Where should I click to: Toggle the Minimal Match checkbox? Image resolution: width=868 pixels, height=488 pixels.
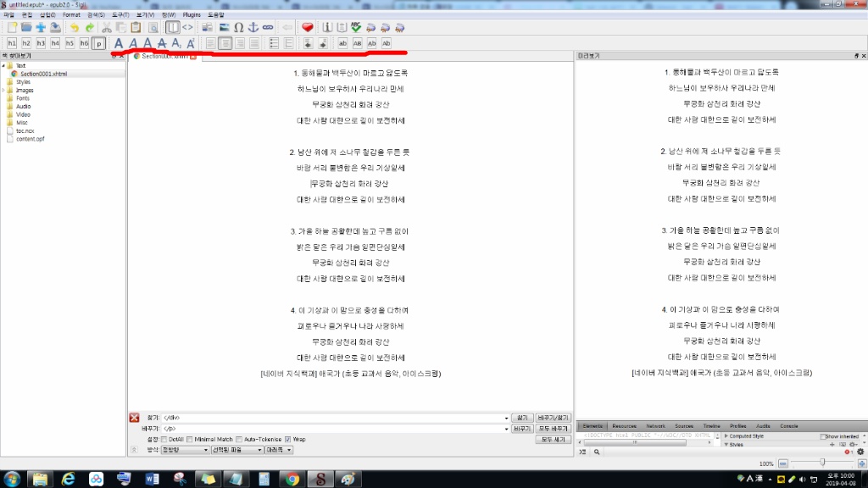(190, 440)
